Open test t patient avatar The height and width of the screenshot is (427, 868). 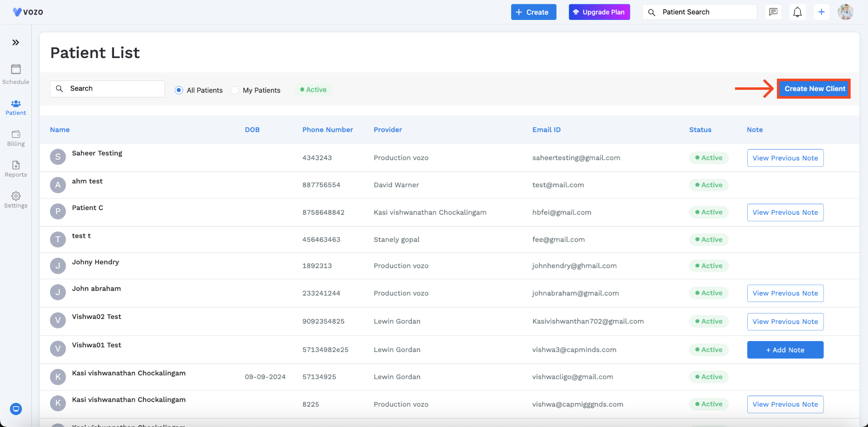[58, 239]
